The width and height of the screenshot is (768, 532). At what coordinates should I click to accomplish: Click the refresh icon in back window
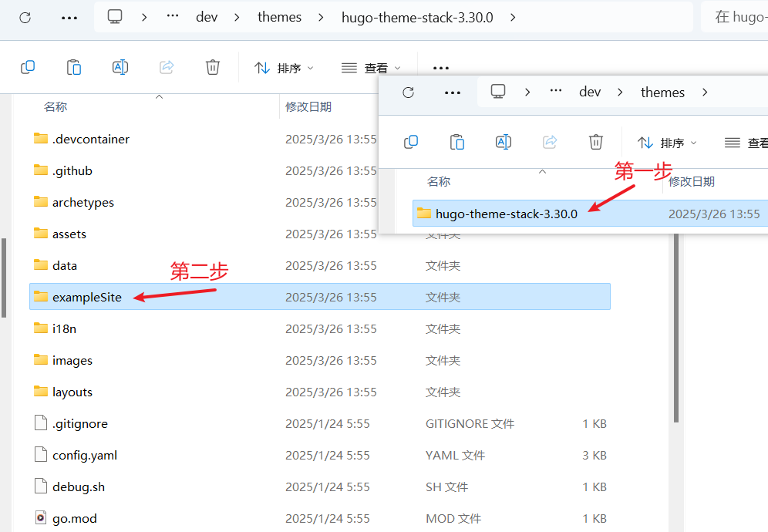pos(25,17)
